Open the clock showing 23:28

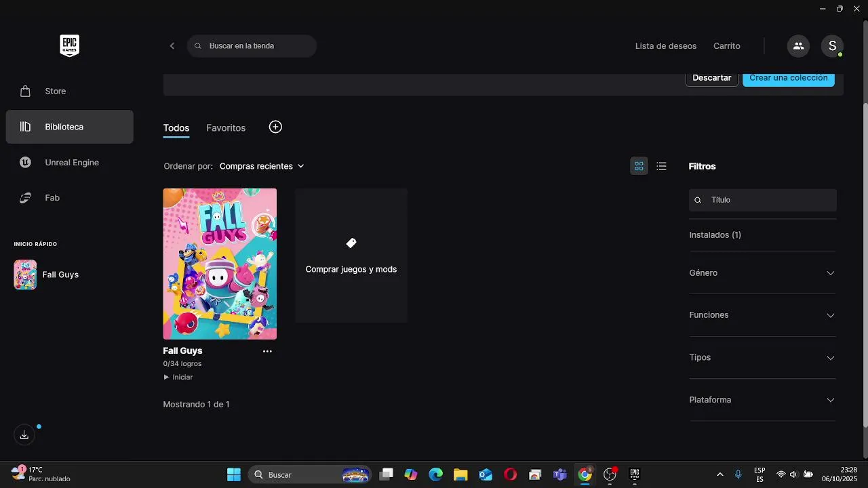(840, 474)
